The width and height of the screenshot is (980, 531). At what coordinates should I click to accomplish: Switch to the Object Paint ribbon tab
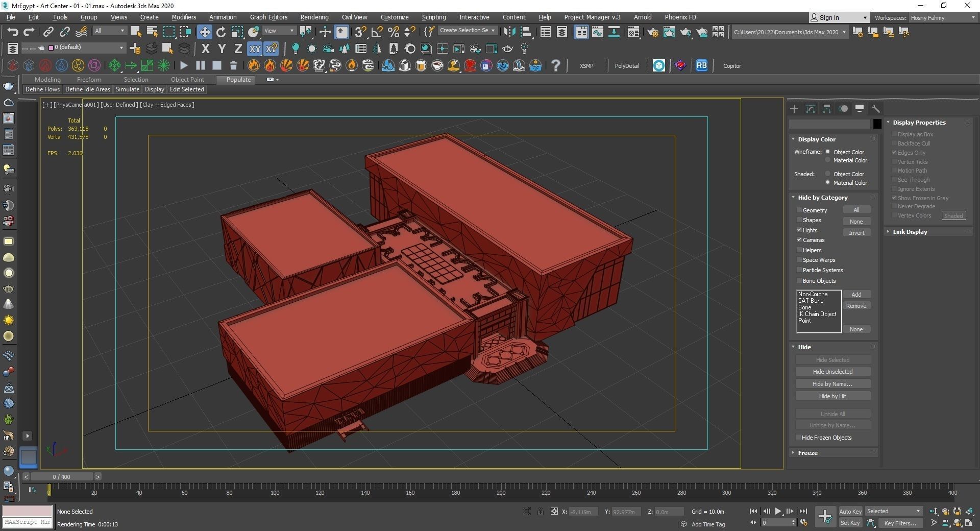point(187,80)
